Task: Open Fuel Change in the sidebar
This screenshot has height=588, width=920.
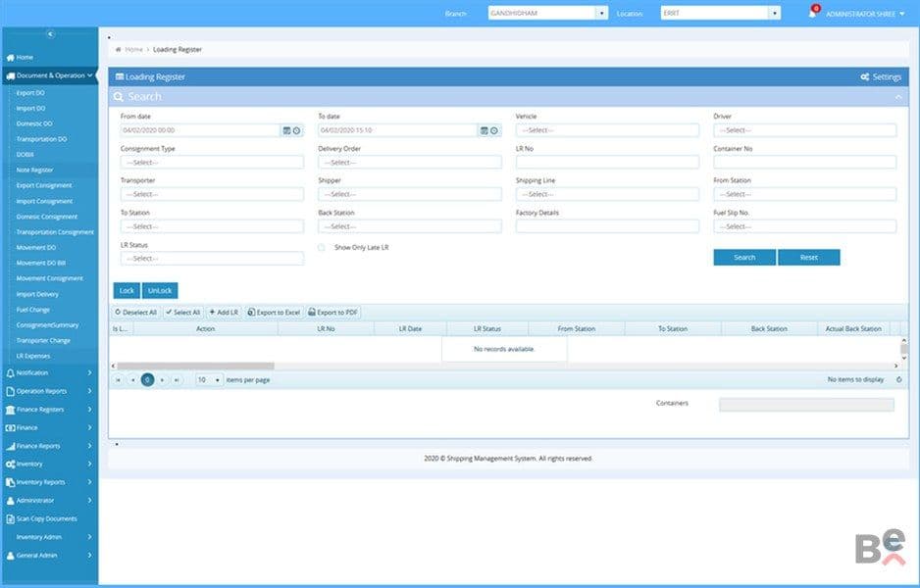Action: pyautogui.click(x=33, y=310)
